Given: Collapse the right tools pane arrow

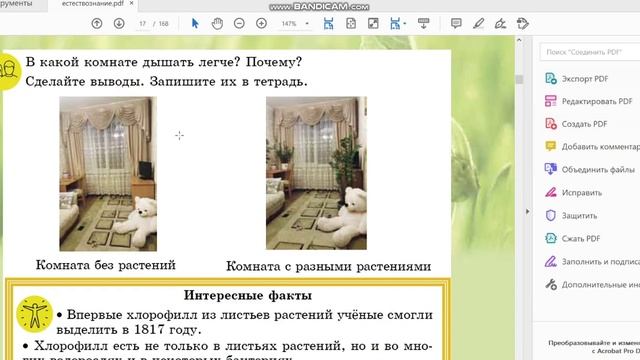Looking at the screenshot, I should (527, 211).
